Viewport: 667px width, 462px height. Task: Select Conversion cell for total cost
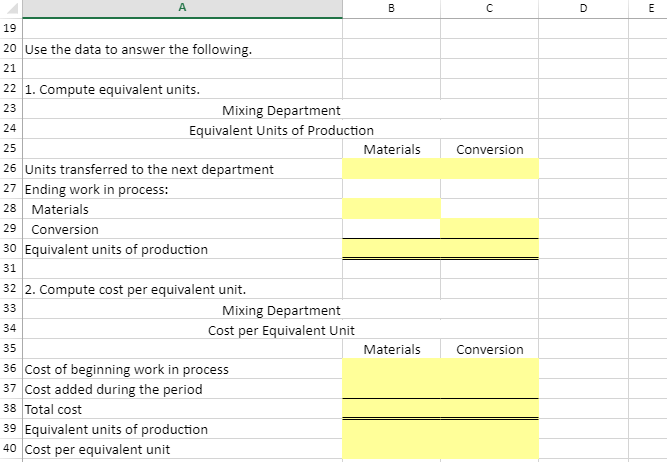pos(489,409)
